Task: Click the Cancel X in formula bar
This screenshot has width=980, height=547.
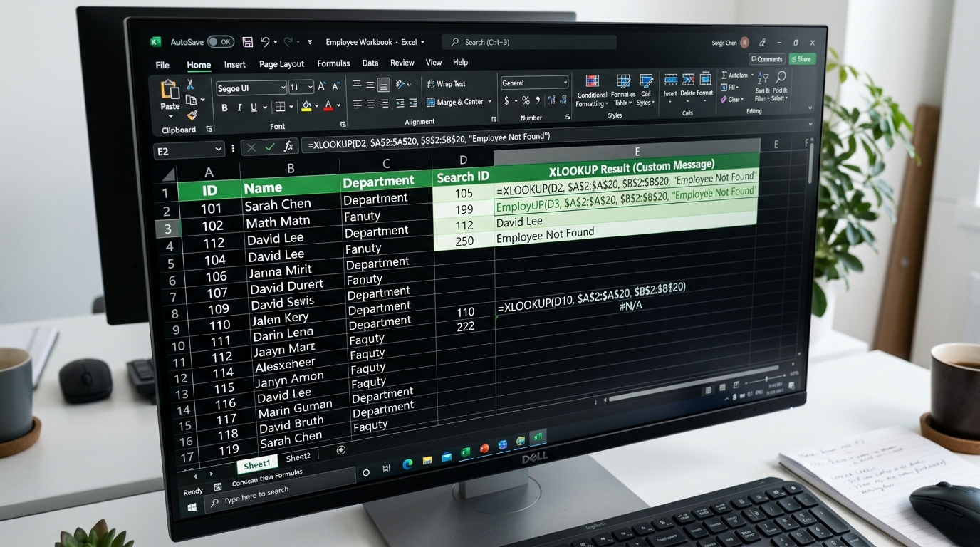Action: point(251,147)
